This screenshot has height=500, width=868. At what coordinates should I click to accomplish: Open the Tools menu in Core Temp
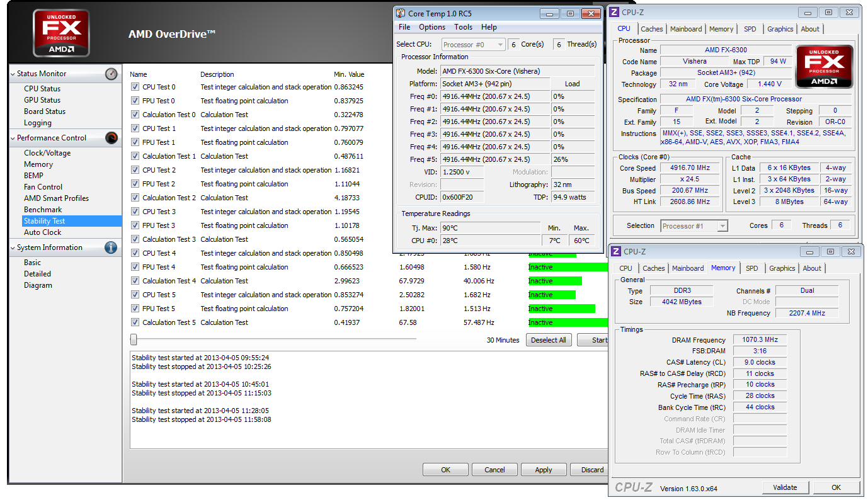tap(463, 27)
